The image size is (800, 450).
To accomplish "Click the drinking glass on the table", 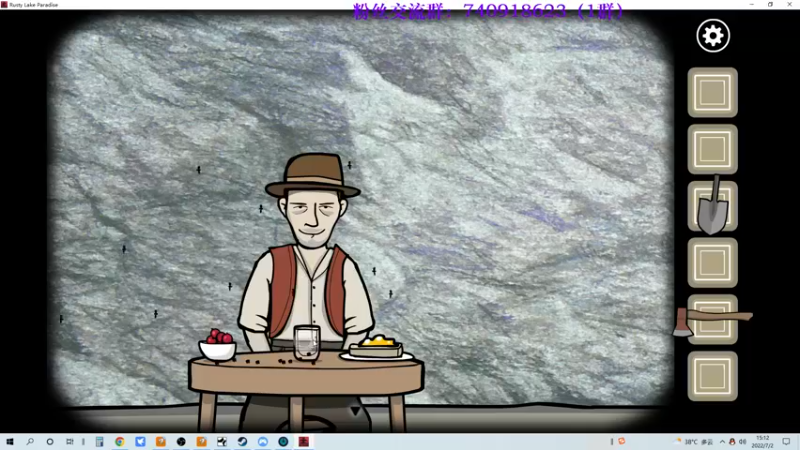I will click(307, 343).
